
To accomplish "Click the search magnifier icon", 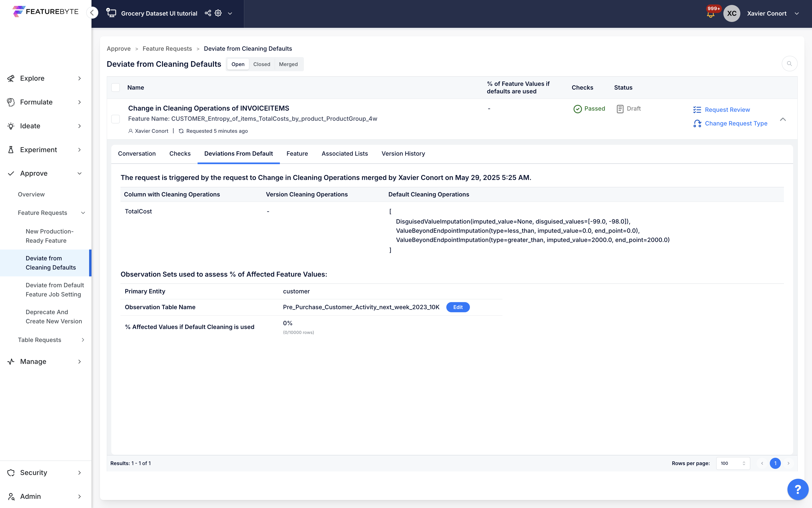I will point(790,63).
